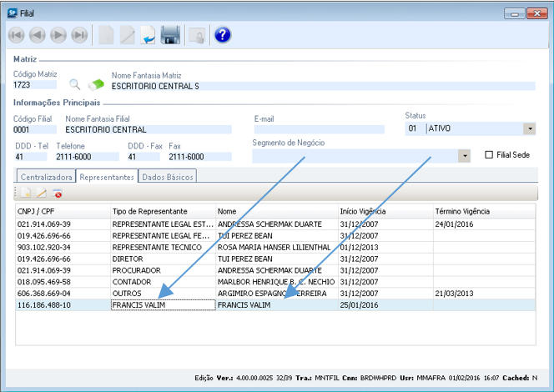The height and width of the screenshot is (392, 554).
Task: Click the save floppy disk icon
Action: click(170, 34)
